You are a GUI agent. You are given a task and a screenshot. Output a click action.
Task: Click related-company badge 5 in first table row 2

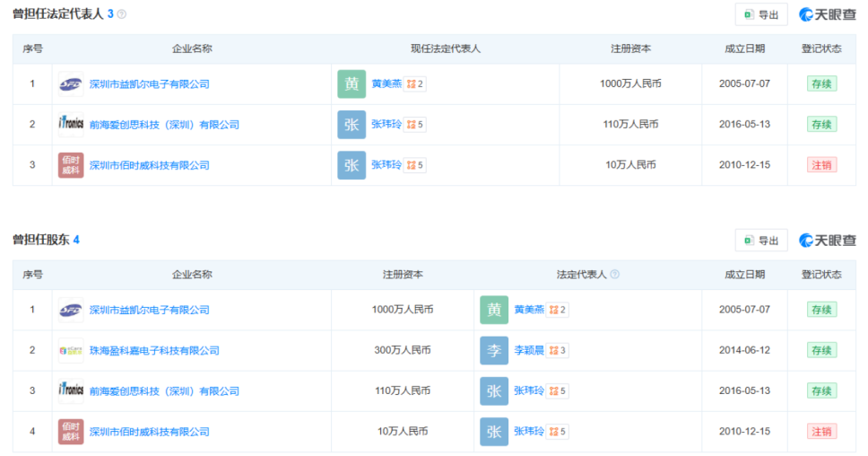414,124
